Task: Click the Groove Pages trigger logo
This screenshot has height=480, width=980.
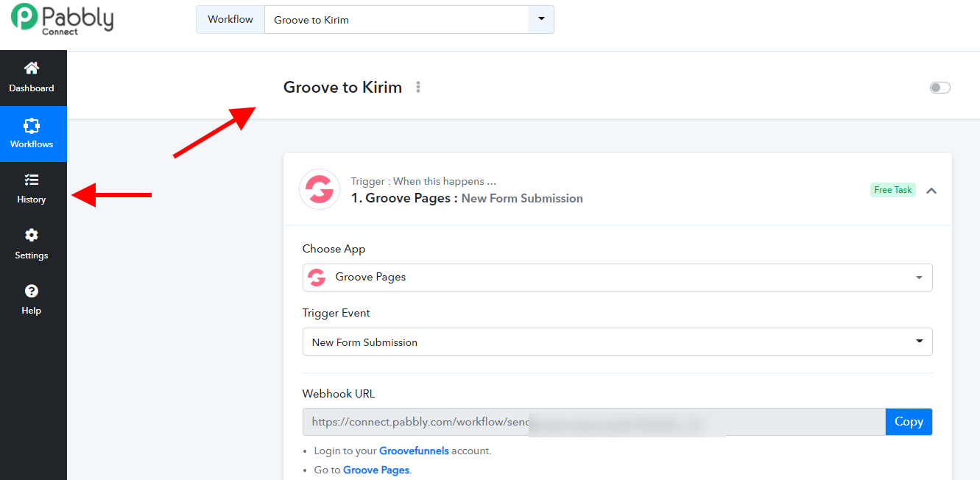Action: (x=320, y=190)
